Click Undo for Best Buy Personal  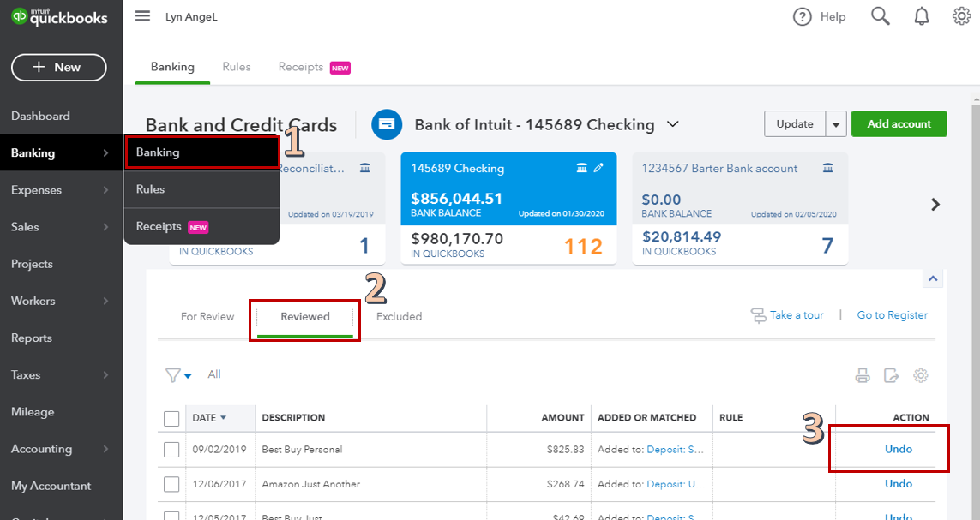click(x=898, y=449)
